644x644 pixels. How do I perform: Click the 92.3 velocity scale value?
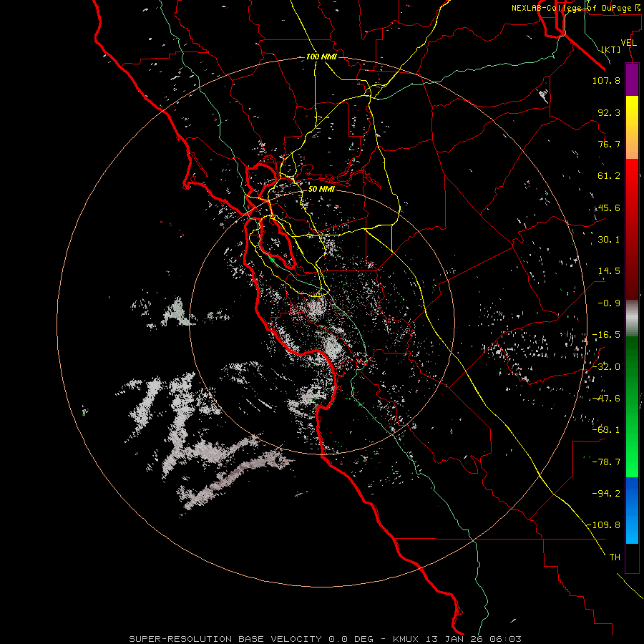(609, 112)
